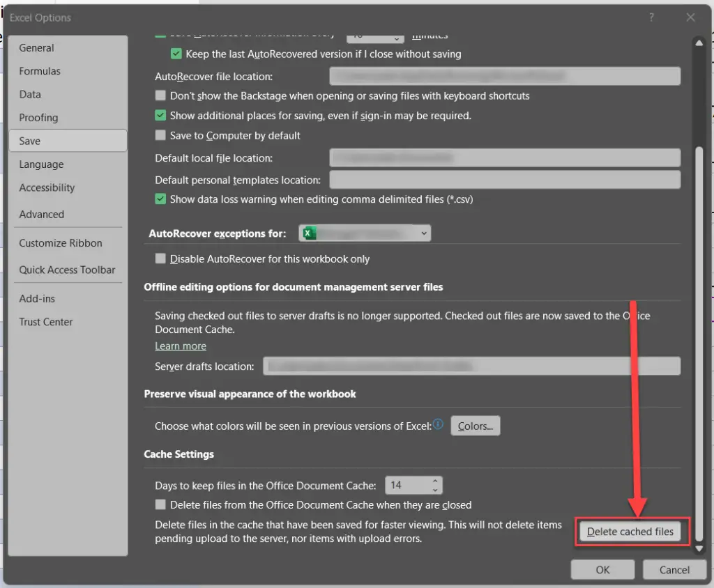The width and height of the screenshot is (714, 588).
Task: Click the Help question mark icon
Action: (652, 17)
